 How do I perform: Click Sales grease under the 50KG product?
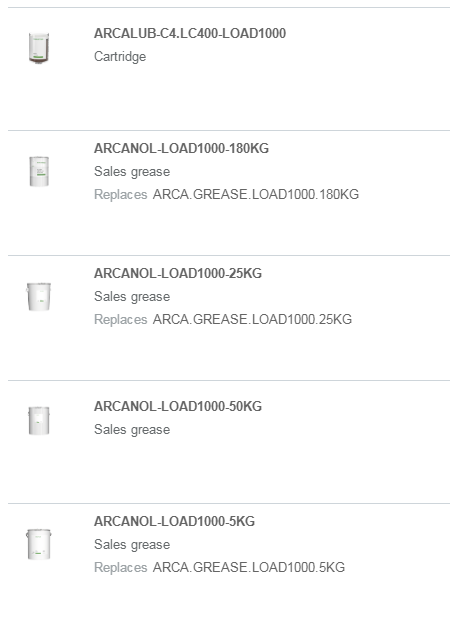[x=132, y=429]
